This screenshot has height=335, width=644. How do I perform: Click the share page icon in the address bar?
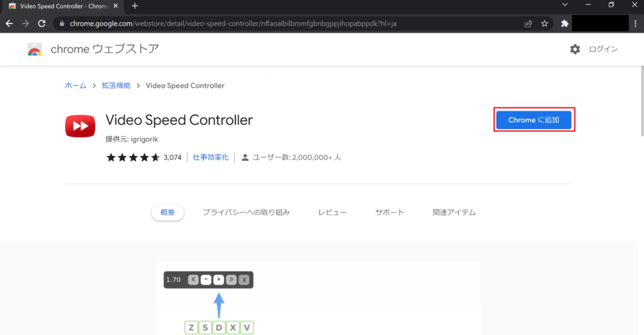coord(528,23)
